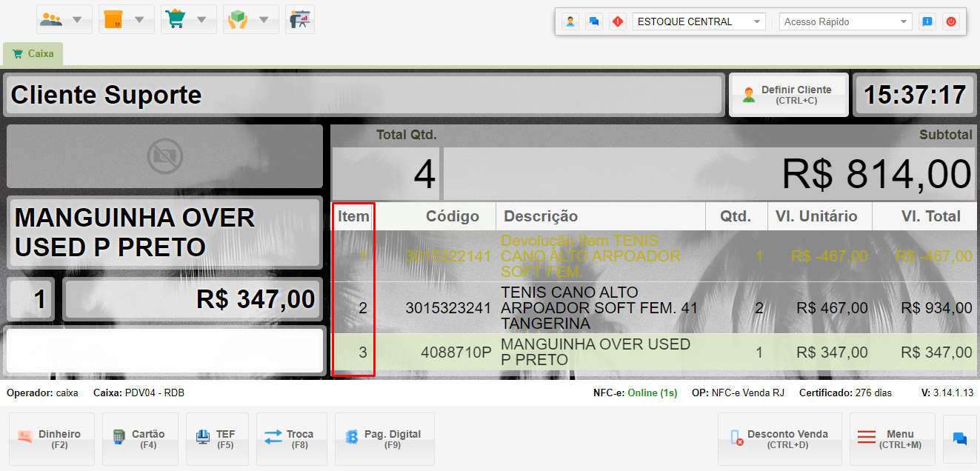Viewport: 980px width, 471px height.
Task: Apply Desconto Venda (CTRL+D)
Action: pos(779,438)
